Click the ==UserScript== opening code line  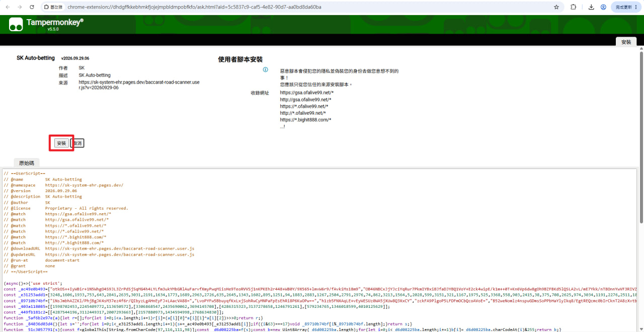[24, 173]
